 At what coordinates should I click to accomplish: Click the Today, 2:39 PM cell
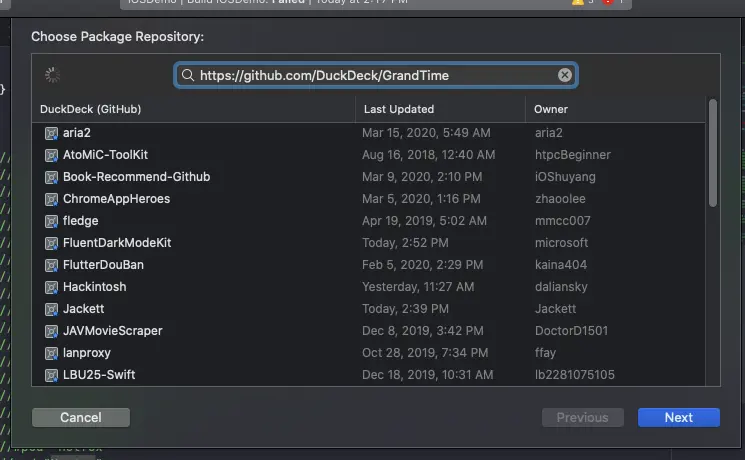pyautogui.click(x=405, y=309)
